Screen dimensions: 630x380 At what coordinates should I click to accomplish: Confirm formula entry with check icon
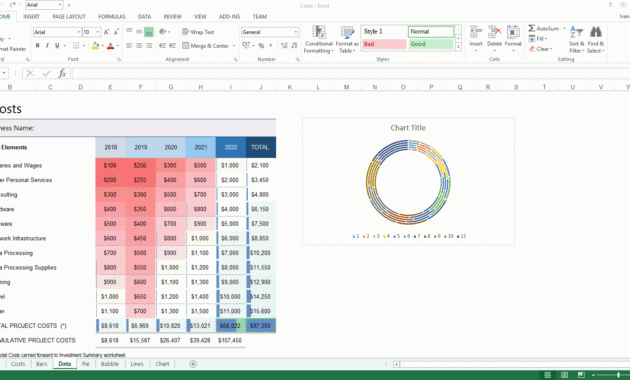coord(46,74)
